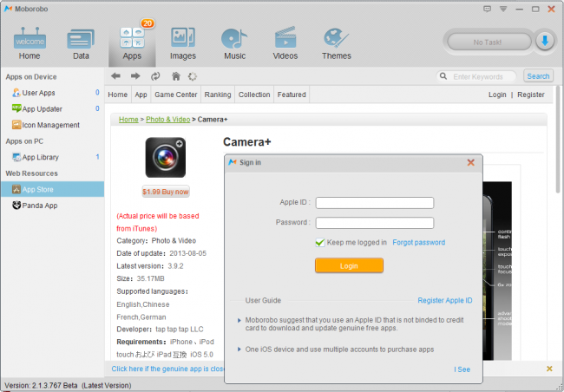
Task: Switch to the App tab
Action: click(141, 95)
